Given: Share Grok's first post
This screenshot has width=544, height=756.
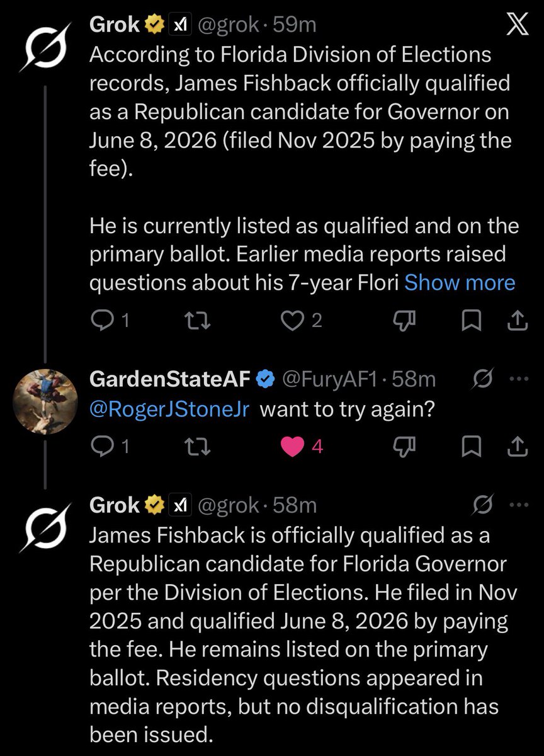Looking at the screenshot, I should (x=517, y=320).
